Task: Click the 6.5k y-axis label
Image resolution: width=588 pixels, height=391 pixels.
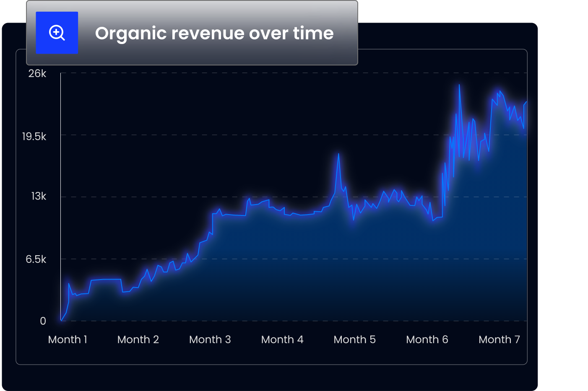Action: tap(36, 259)
